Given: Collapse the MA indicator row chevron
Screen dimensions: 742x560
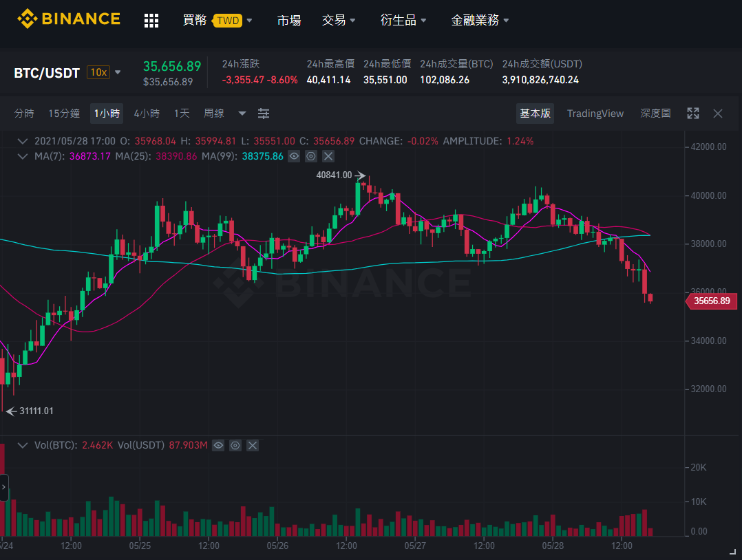Looking at the screenshot, I should pos(22,156).
